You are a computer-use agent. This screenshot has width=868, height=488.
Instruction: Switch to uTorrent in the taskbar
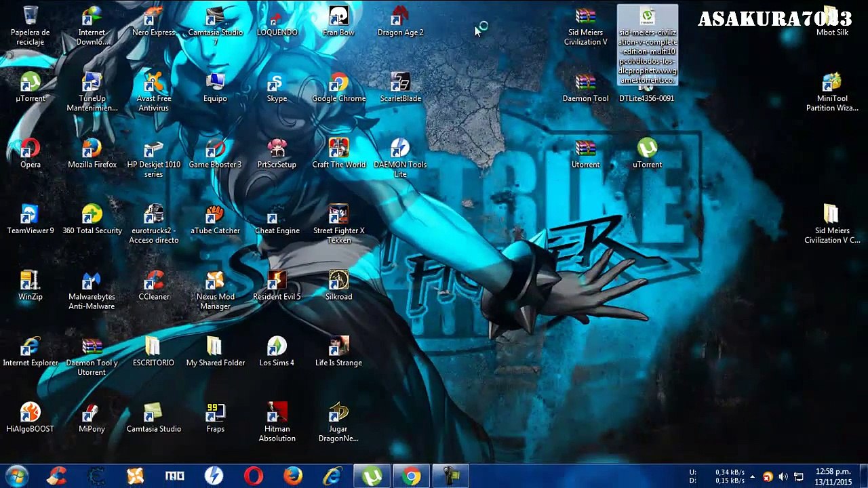point(372,476)
